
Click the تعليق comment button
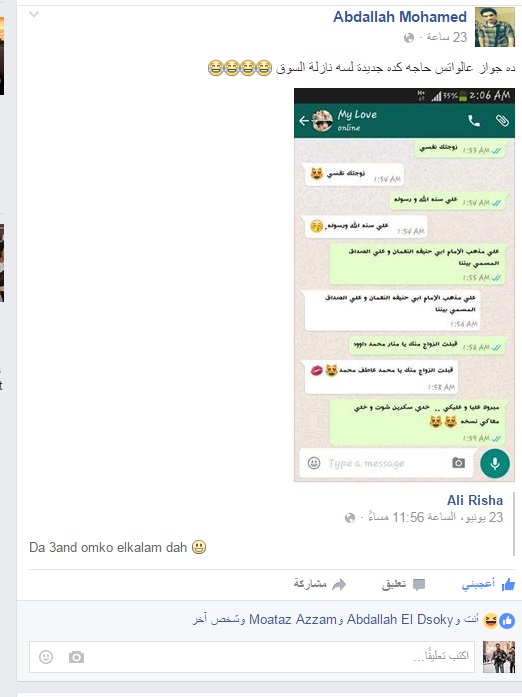click(403, 584)
